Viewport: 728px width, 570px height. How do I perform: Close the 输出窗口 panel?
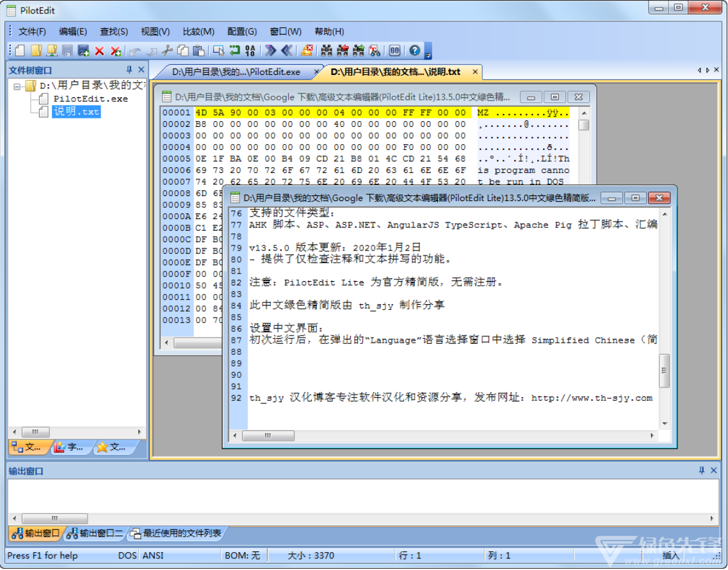[714, 471]
